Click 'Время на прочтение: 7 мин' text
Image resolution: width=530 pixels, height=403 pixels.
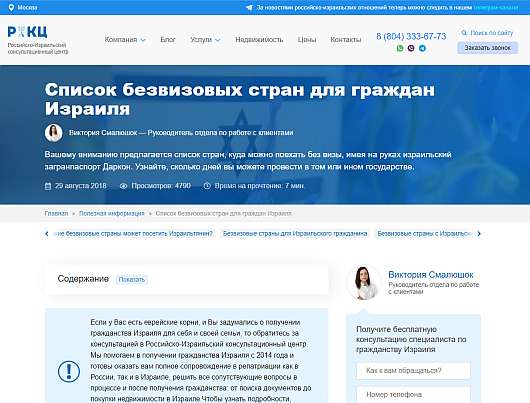pyautogui.click(x=259, y=186)
